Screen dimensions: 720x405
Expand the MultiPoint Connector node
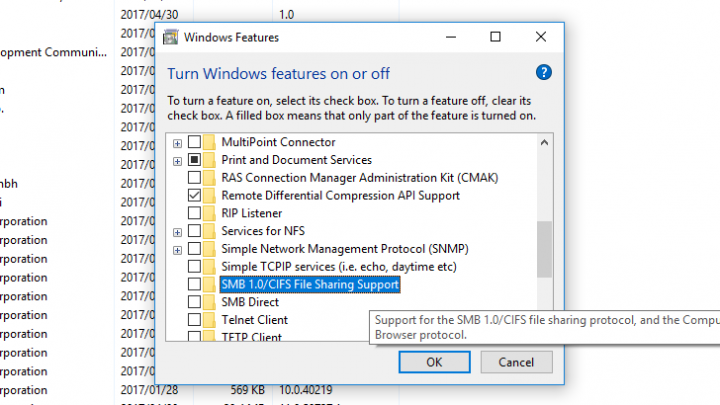point(177,144)
